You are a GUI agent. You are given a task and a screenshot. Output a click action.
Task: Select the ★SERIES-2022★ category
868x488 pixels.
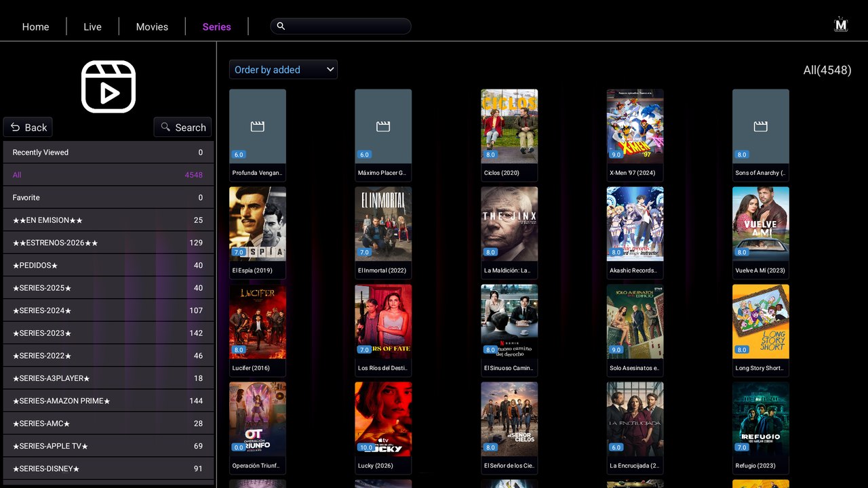point(108,356)
